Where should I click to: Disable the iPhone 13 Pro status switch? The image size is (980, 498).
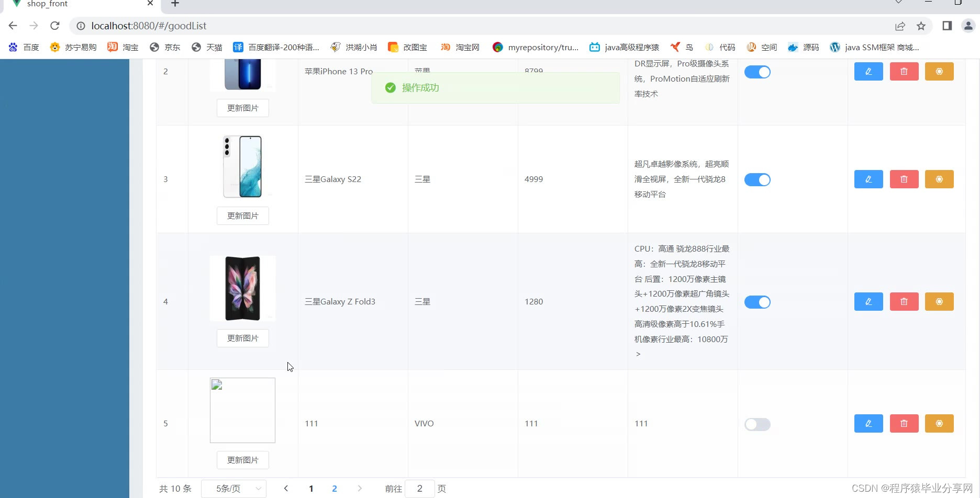point(758,72)
